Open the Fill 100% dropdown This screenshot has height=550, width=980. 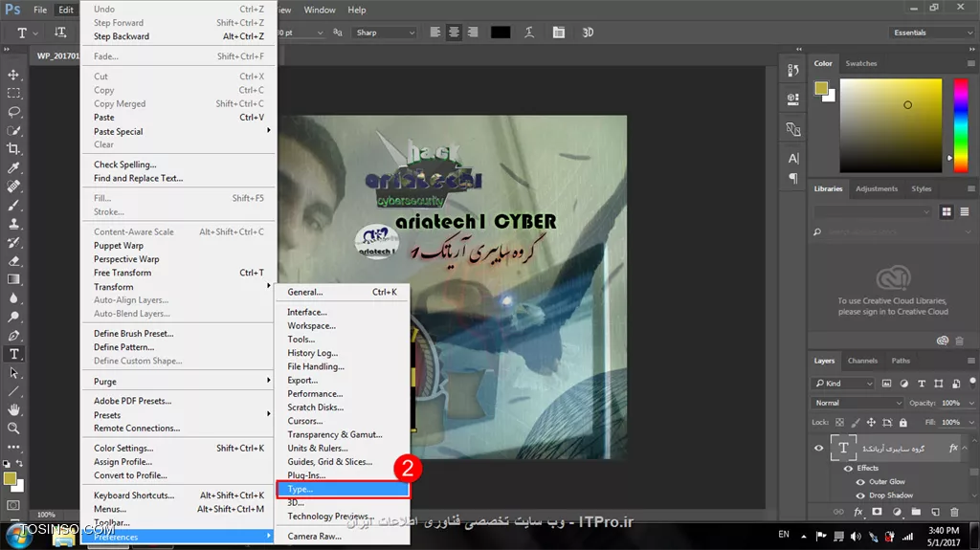tap(970, 423)
